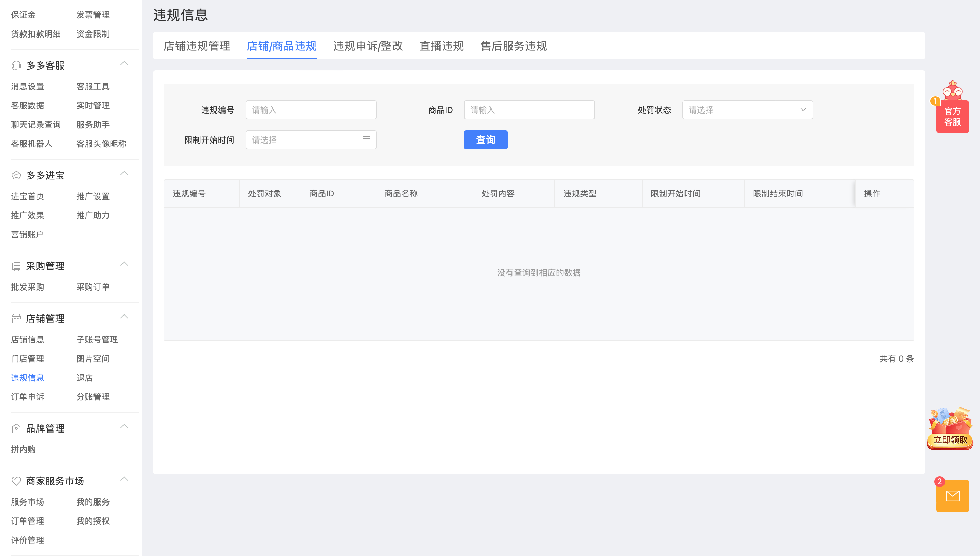Click the 多多客服 headset icon
This screenshot has height=556, width=980.
[x=16, y=66]
